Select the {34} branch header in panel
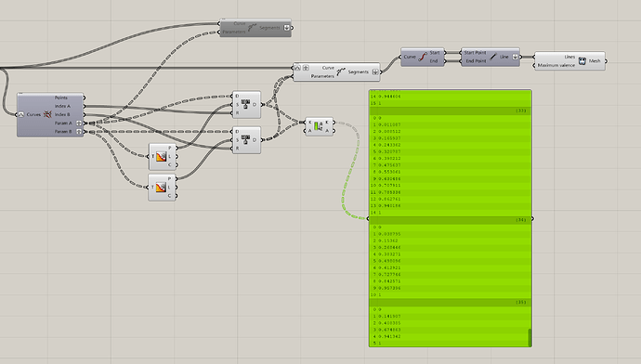This screenshot has width=641, height=364. (x=450, y=220)
